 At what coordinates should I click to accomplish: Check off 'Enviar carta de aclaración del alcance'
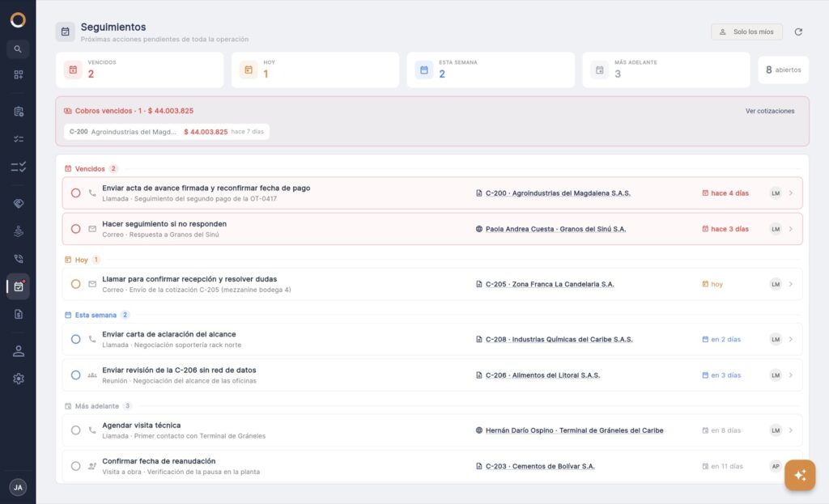pos(75,339)
